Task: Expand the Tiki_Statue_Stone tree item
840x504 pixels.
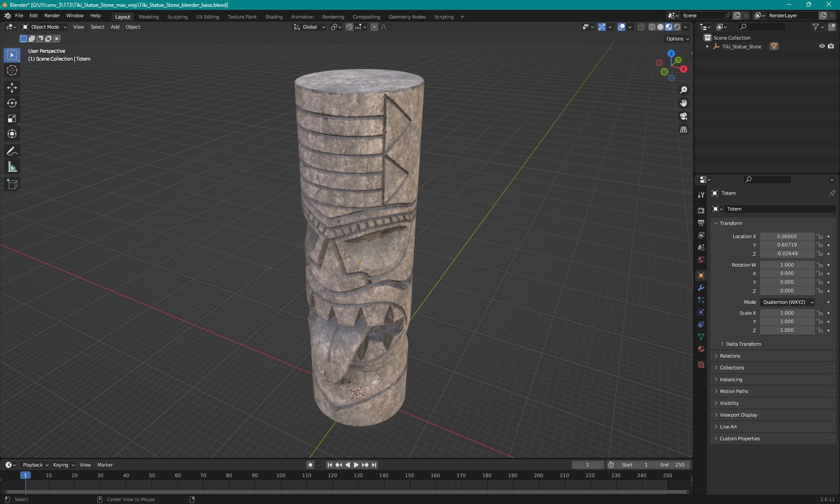Action: pyautogui.click(x=707, y=47)
